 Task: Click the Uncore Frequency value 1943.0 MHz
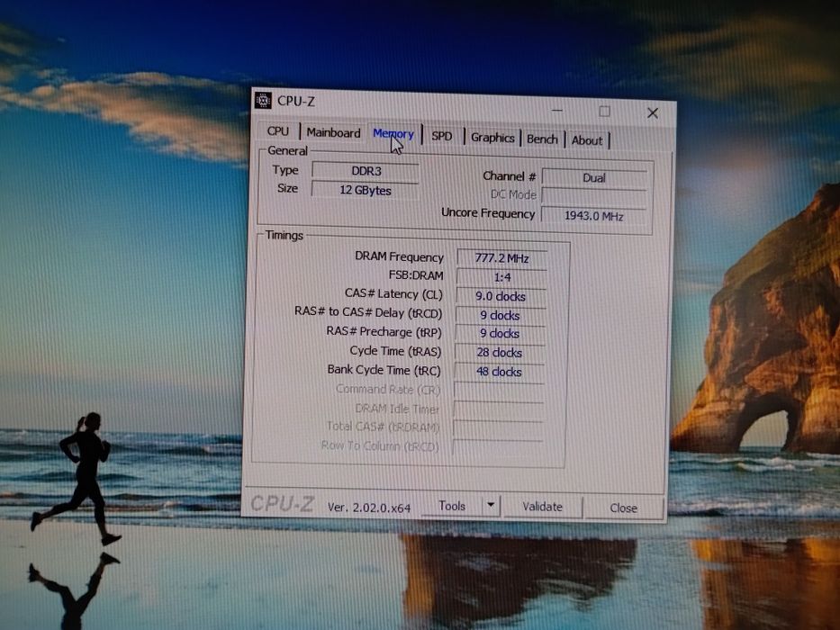coord(594,216)
